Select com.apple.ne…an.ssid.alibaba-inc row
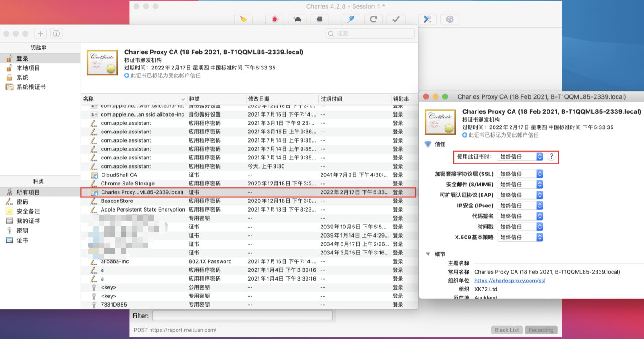Image resolution: width=644 pixels, height=339 pixels. pos(249,115)
